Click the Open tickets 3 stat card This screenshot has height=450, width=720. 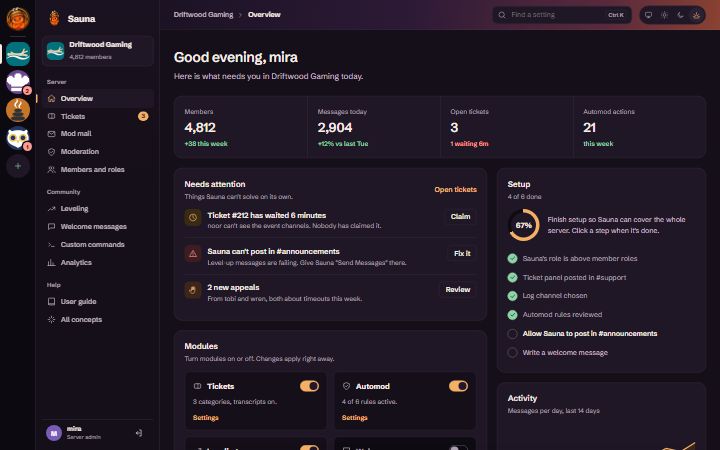point(507,127)
